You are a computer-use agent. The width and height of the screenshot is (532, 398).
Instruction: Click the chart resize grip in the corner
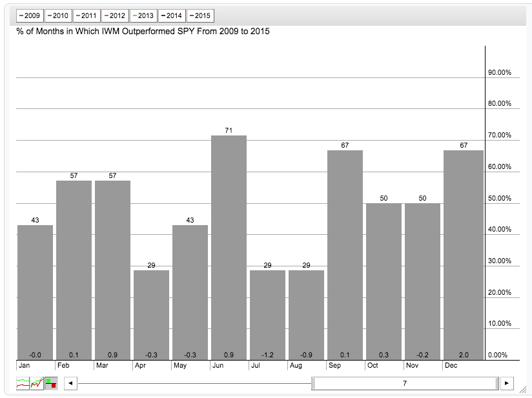pyautogui.click(x=523, y=390)
